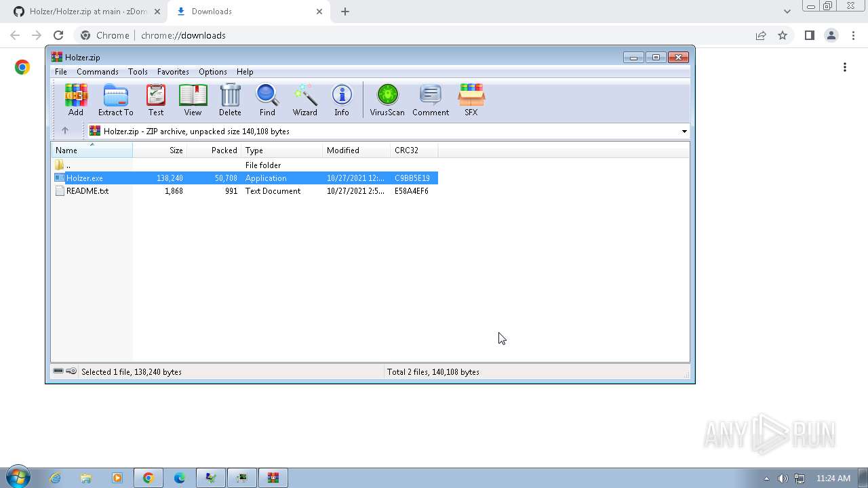Open the Favorites menu
Screen dimensions: 868x488
tap(173, 72)
